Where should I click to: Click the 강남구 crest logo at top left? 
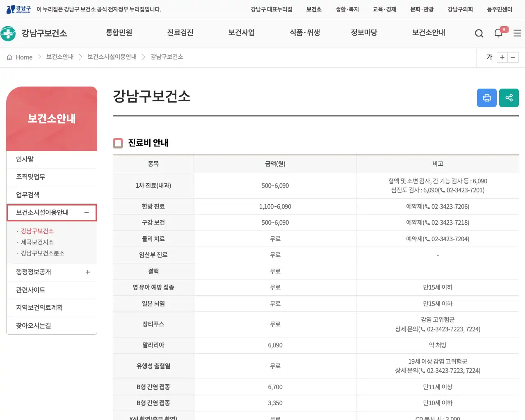pos(18,9)
